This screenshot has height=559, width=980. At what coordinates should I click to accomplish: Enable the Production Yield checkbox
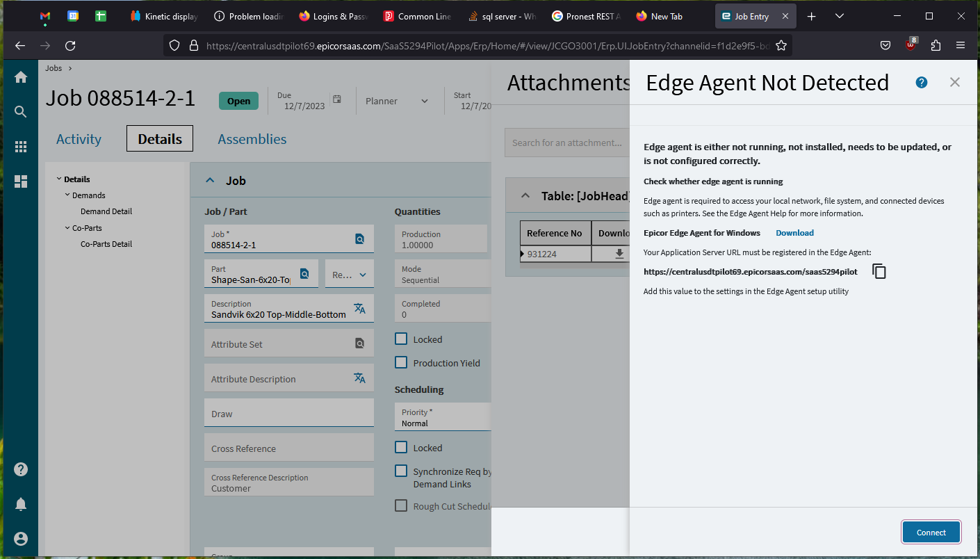[x=401, y=363]
